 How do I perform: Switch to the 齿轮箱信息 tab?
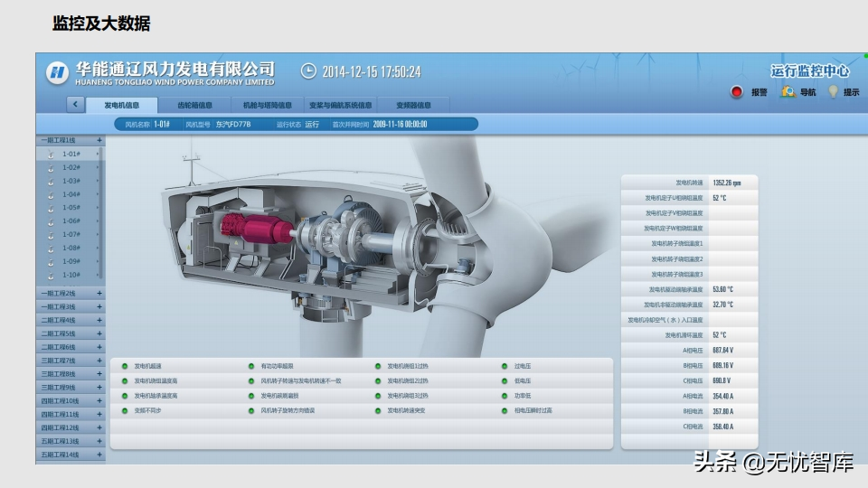(195, 105)
